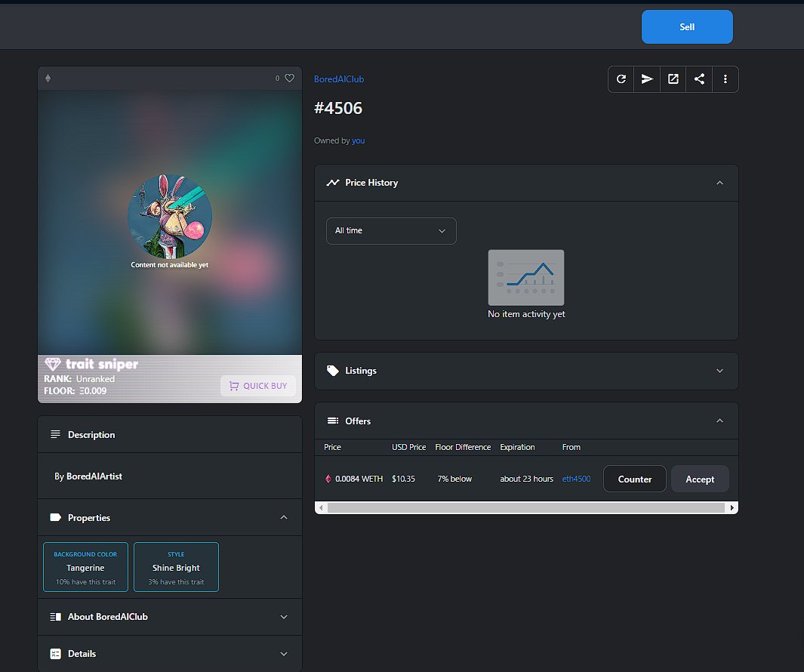
Task: Favorite the NFT with the heart icon
Action: [290, 78]
